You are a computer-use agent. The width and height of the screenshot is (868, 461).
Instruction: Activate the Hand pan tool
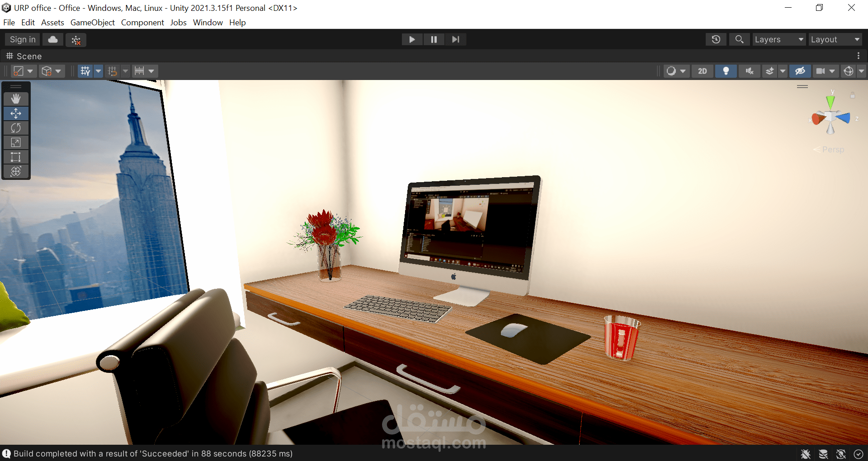click(16, 99)
